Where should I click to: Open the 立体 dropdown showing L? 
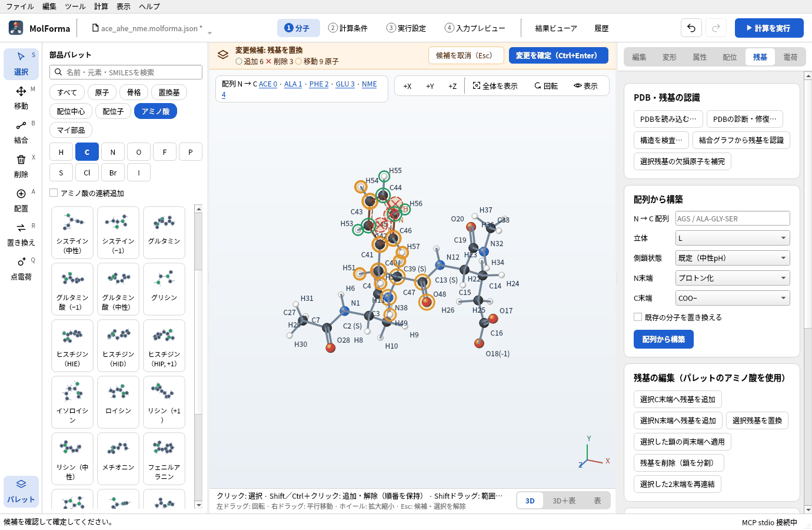click(733, 238)
